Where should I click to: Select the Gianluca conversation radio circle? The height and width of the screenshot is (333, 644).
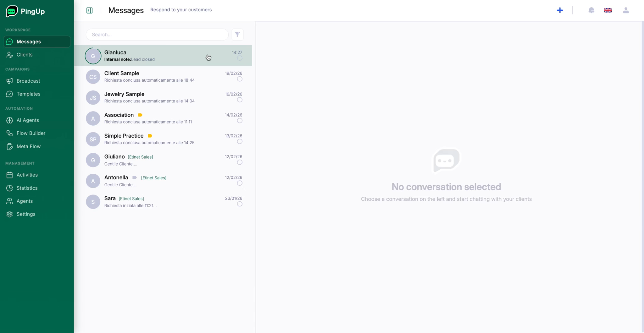[x=240, y=58]
